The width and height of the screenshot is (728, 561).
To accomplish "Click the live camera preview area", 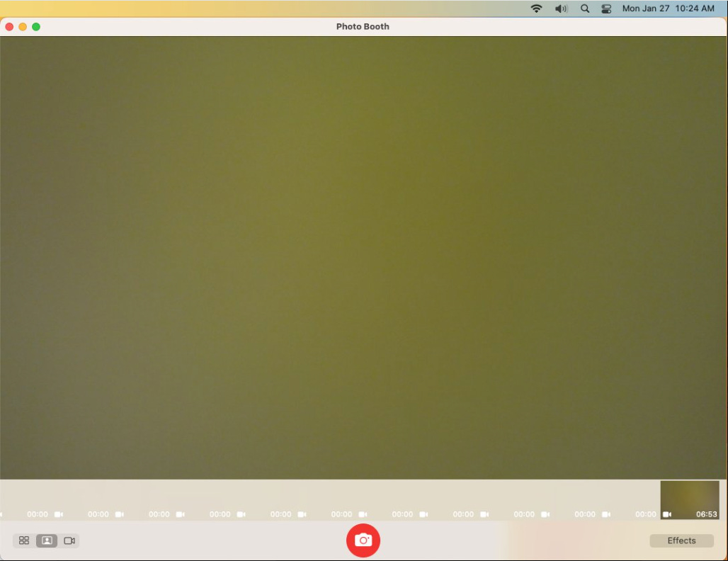I will (x=363, y=258).
